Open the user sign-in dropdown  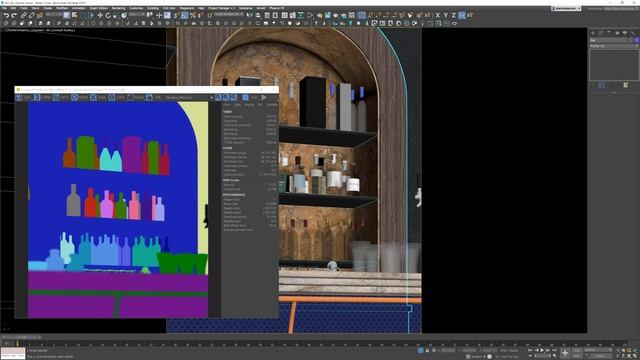click(566, 8)
